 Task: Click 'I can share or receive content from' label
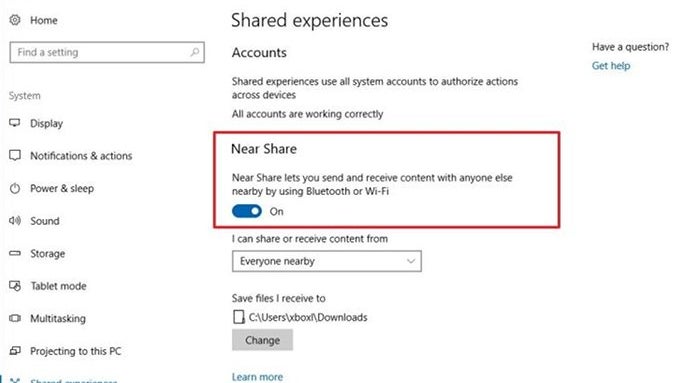click(x=310, y=239)
